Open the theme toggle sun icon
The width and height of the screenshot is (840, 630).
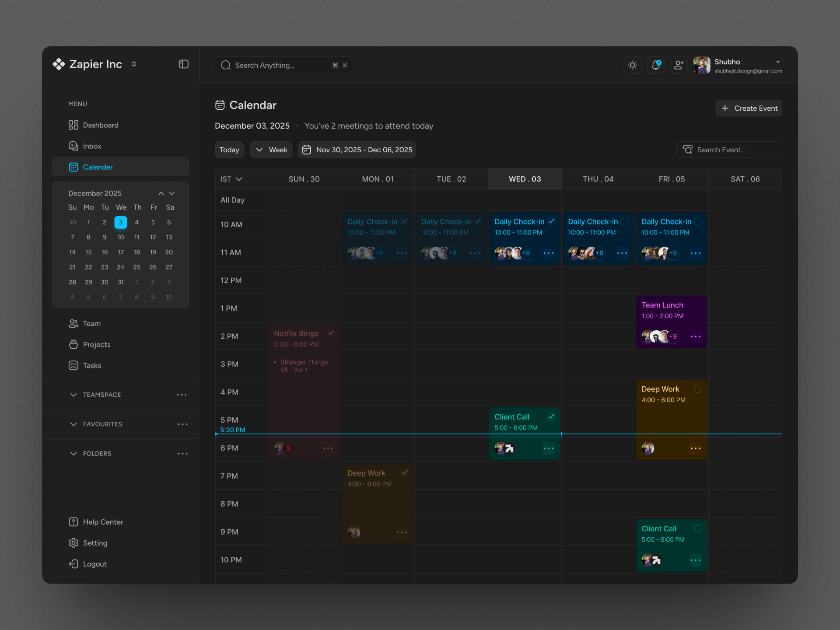(633, 65)
